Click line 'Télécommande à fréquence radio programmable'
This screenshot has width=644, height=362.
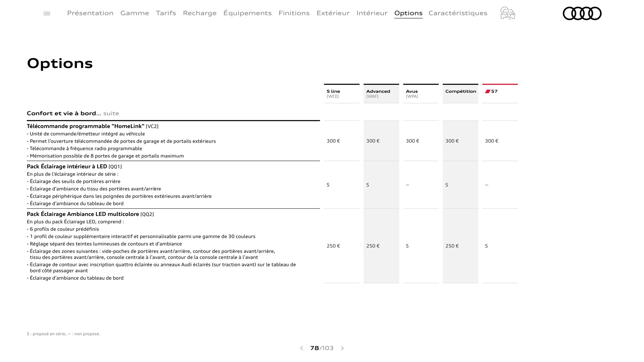click(85, 149)
